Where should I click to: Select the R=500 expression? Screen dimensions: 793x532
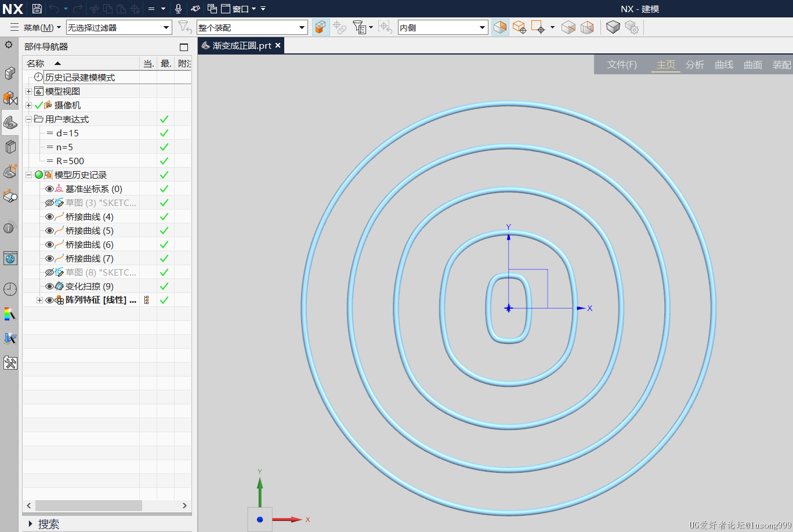(70, 161)
